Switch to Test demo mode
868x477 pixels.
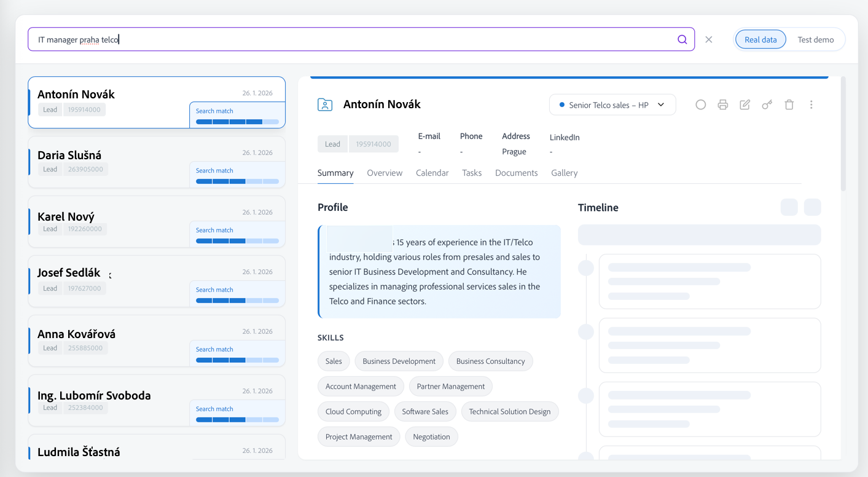point(816,39)
